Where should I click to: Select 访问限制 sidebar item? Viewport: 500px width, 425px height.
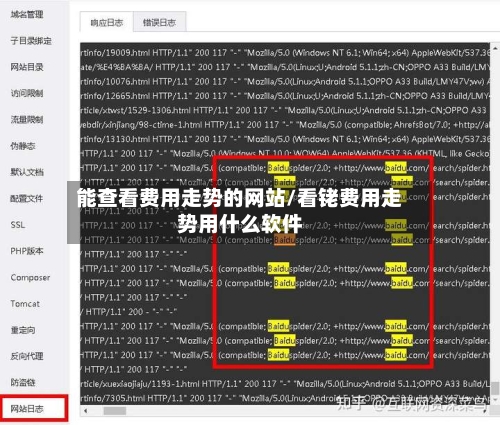tap(27, 93)
